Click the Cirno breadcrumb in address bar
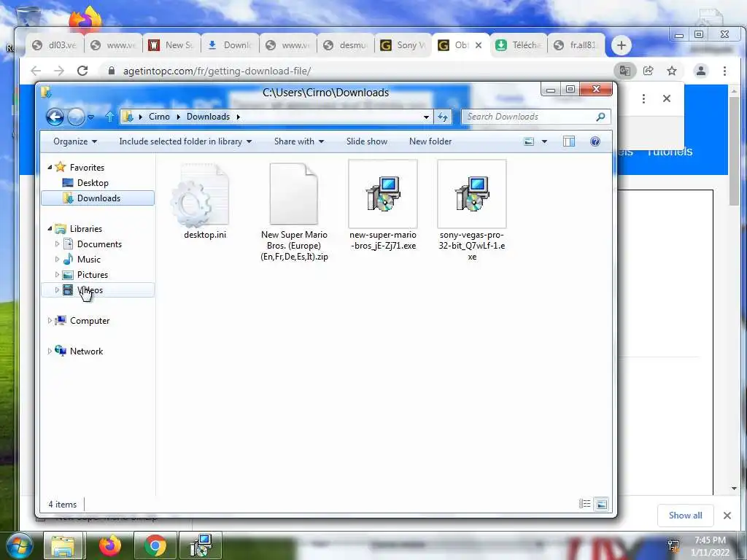Image resolution: width=747 pixels, height=560 pixels. click(159, 117)
